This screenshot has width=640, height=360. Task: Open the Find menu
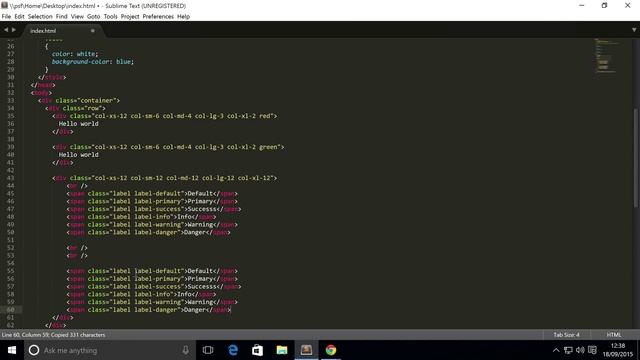point(62,17)
